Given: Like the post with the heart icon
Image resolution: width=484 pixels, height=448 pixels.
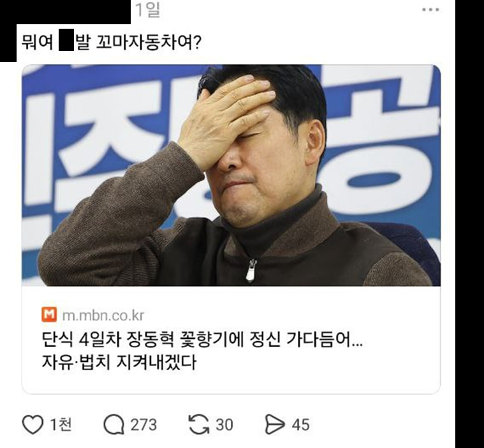Looking at the screenshot, I should tap(33, 424).
